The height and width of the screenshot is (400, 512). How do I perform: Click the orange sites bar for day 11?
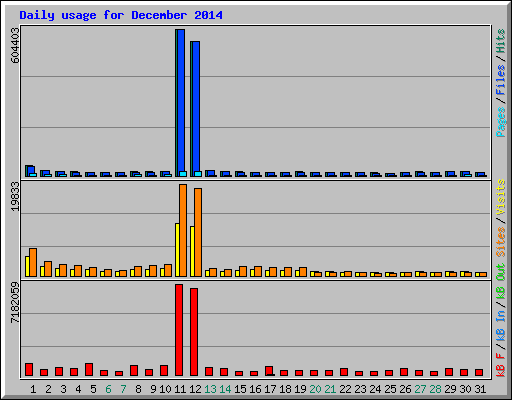coord(183,230)
